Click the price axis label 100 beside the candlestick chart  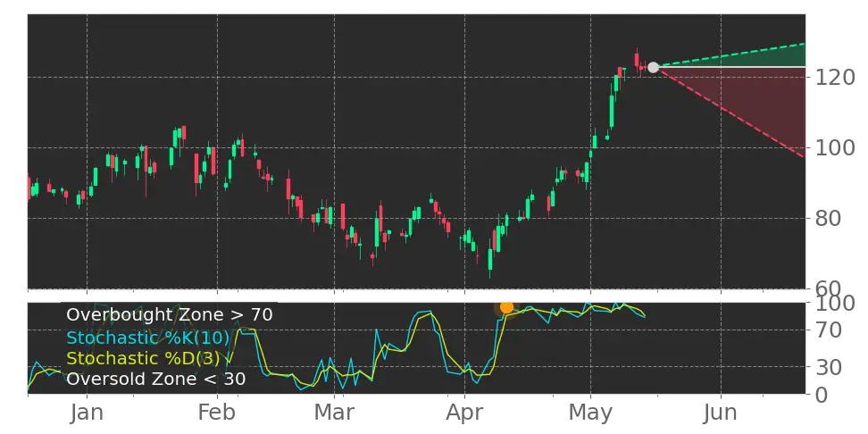[x=835, y=148]
